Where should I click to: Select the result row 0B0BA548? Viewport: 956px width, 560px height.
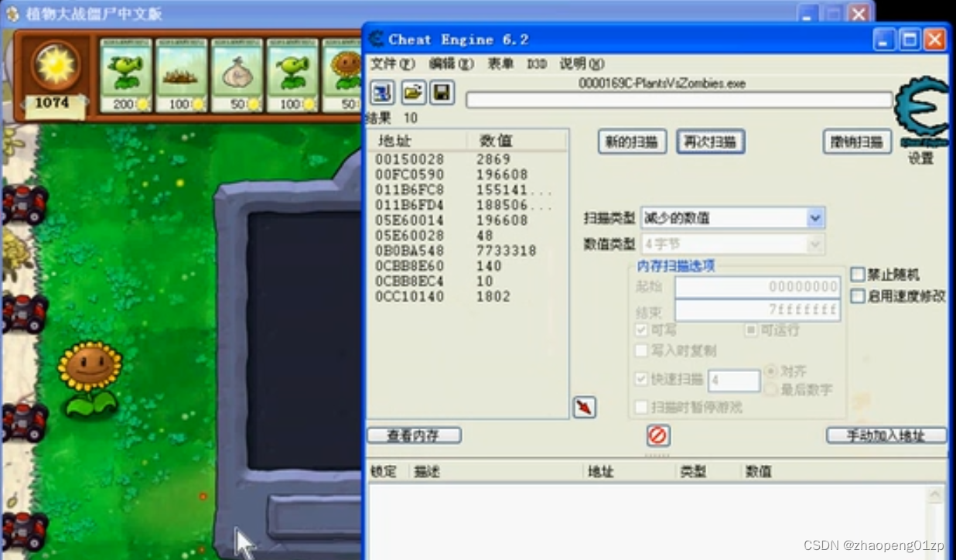[467, 251]
